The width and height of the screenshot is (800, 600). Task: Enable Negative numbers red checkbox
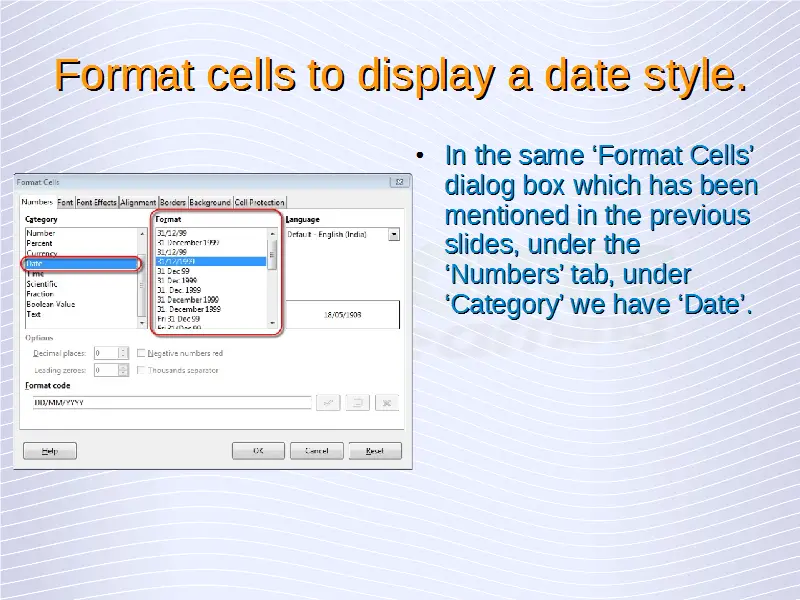141,353
